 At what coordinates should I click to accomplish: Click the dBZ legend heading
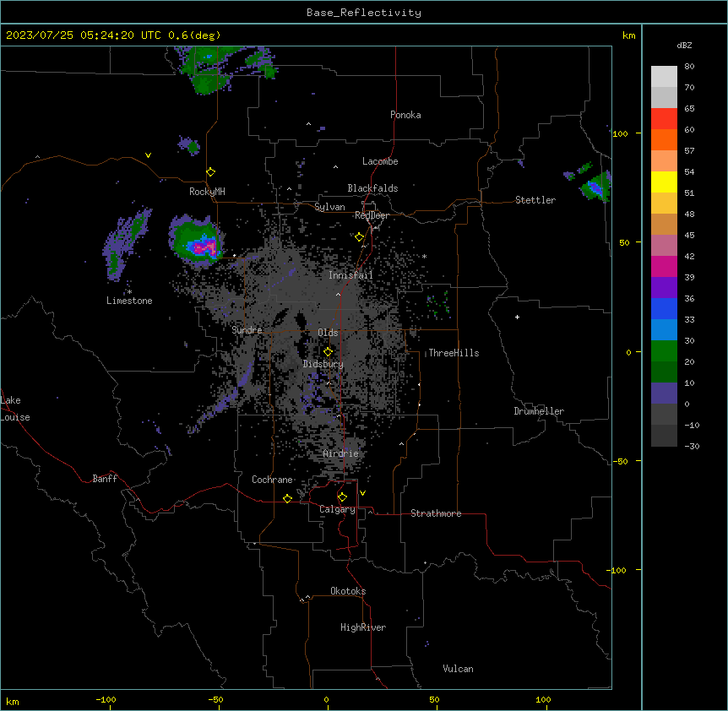click(x=684, y=46)
